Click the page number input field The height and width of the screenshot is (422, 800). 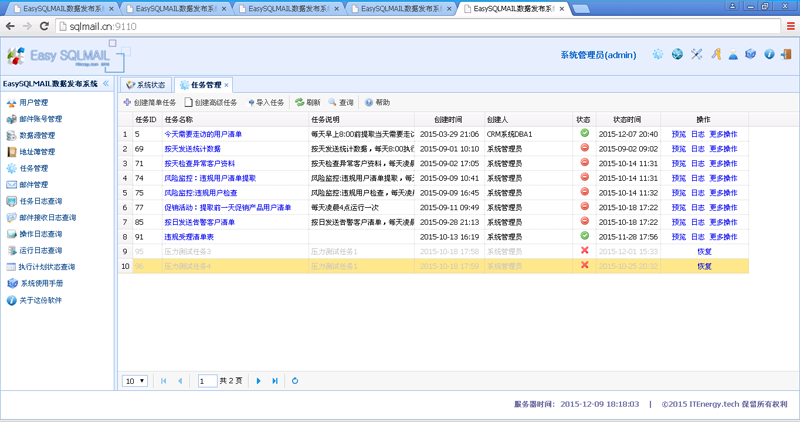tap(207, 381)
